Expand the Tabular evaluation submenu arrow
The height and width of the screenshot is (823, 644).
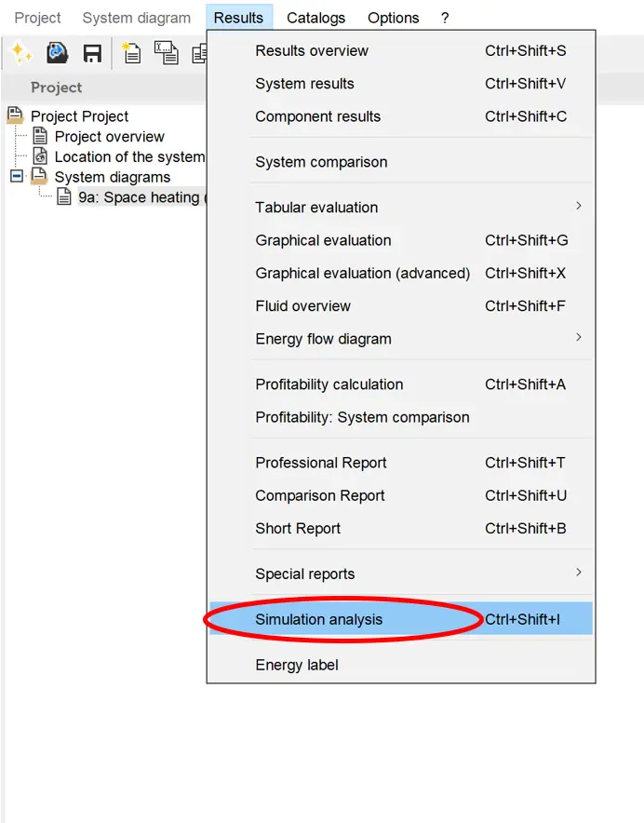point(578,207)
